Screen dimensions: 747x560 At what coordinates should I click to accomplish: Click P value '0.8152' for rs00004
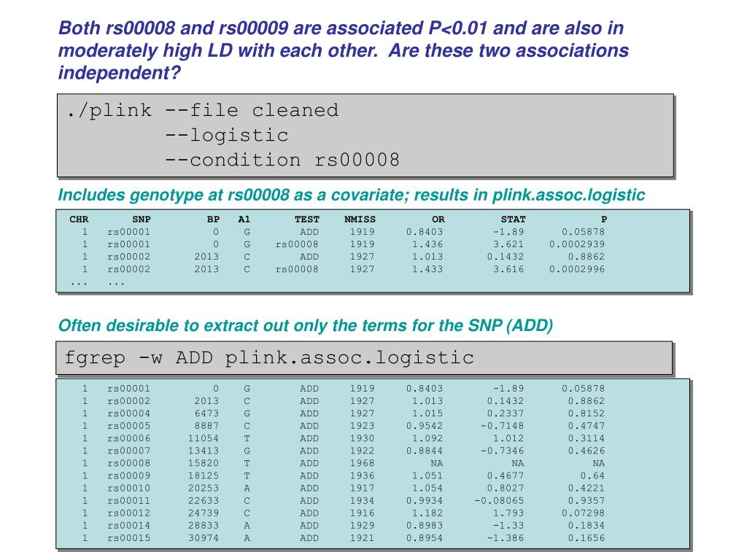[587, 413]
